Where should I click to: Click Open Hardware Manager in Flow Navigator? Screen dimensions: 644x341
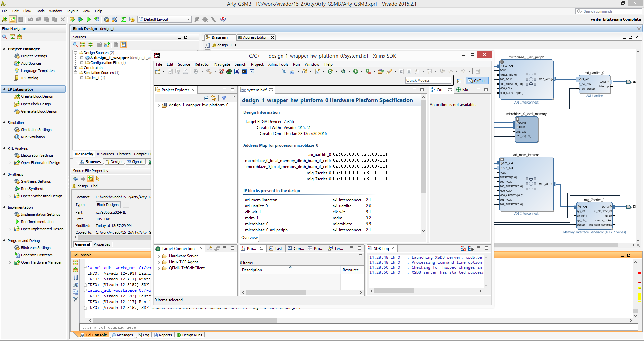coord(41,262)
